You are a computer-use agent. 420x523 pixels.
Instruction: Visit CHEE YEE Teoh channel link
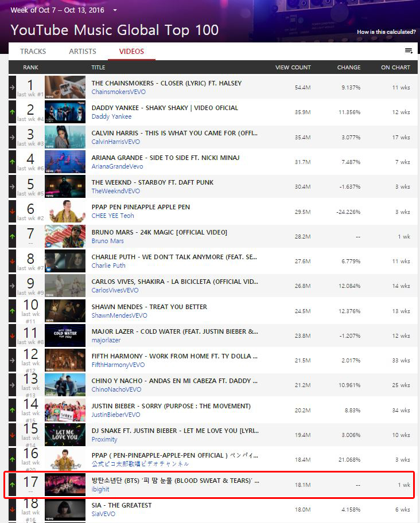pyautogui.click(x=113, y=216)
